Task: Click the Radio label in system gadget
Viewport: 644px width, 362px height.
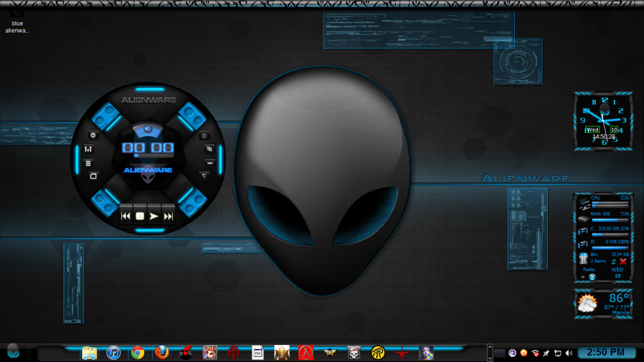Action: click(589, 269)
